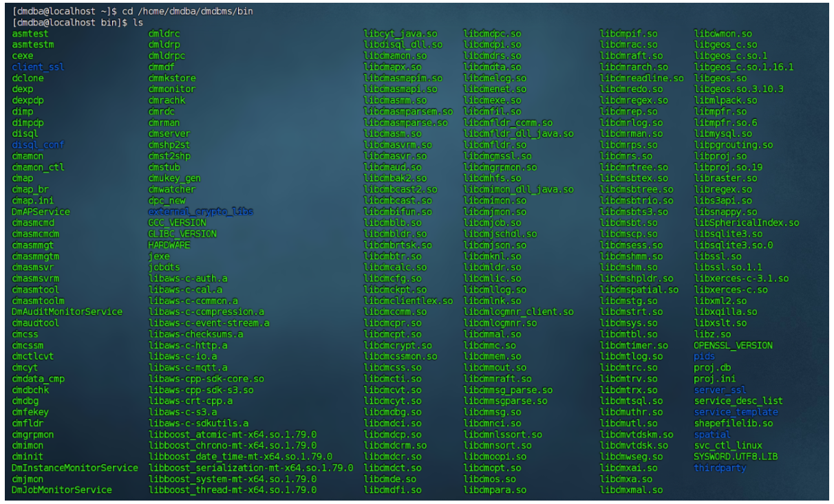This screenshot has width=834, height=504.
Task: Click the "libxml2.so" entry
Action: pos(720,300)
